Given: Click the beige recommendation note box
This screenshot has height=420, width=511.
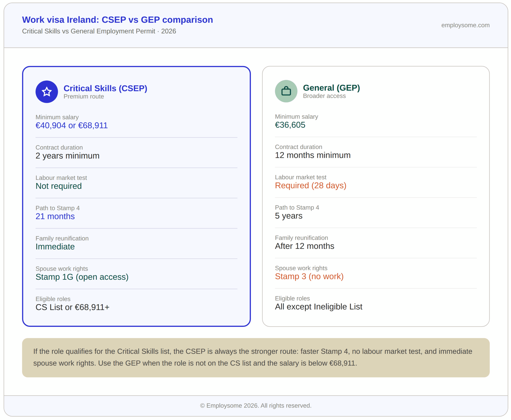Looking at the screenshot, I should tap(256, 357).
